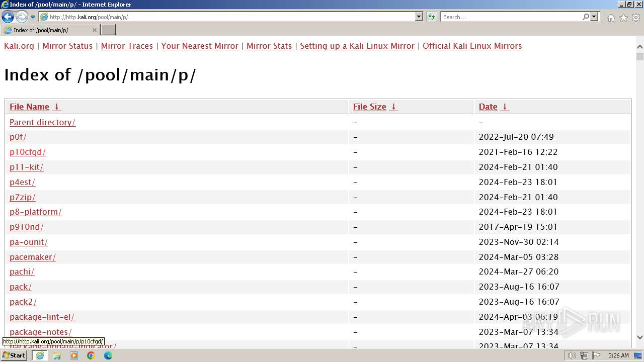The height and width of the screenshot is (362, 644).
Task: Open the package-notes/ directory
Action: 41,332
